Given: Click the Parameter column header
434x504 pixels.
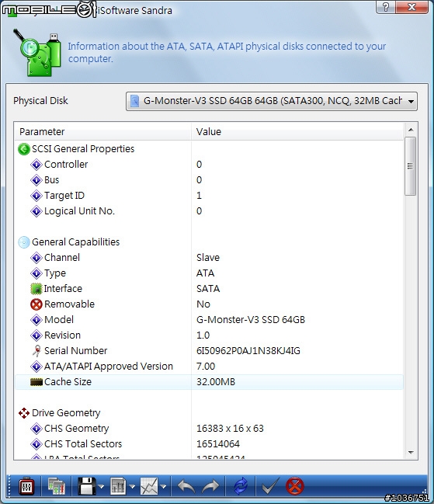Looking at the screenshot, I should [102, 131].
